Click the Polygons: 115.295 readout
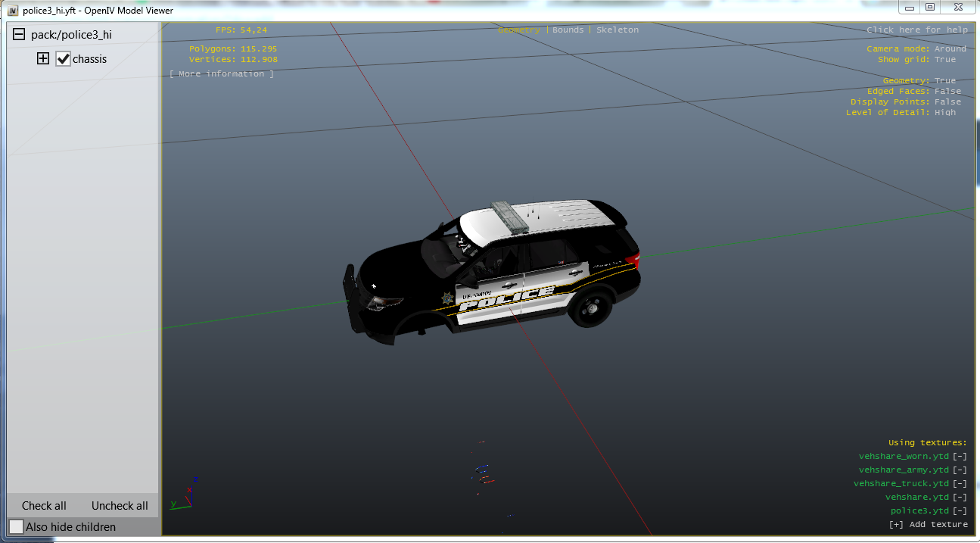 [233, 49]
